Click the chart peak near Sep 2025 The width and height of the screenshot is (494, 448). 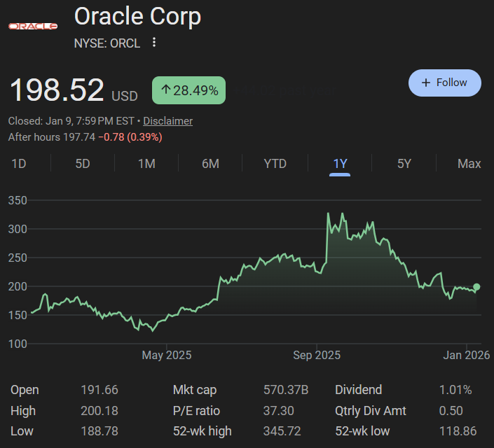[329, 213]
